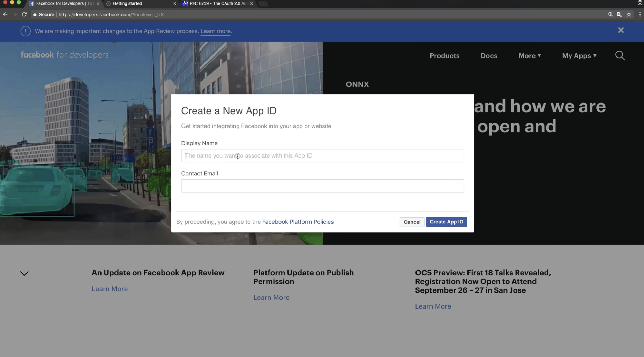This screenshot has height=357, width=644.
Task: Click the info exclamation icon in the banner
Action: click(x=25, y=31)
